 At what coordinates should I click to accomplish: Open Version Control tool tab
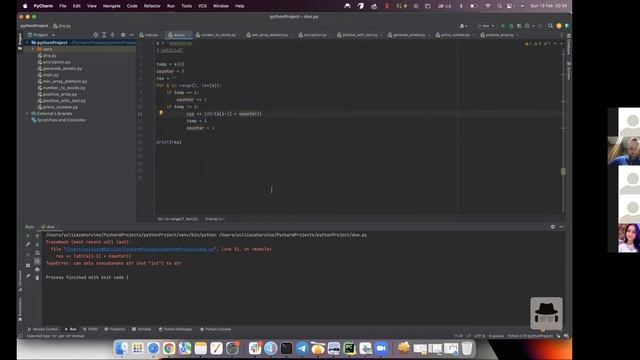click(x=43, y=329)
